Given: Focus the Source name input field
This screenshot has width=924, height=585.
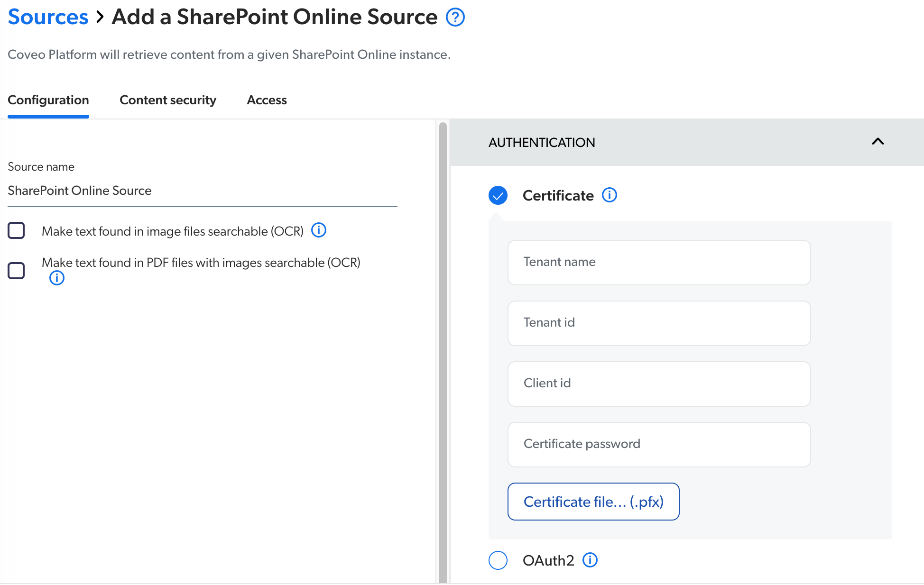Looking at the screenshot, I should [x=203, y=191].
